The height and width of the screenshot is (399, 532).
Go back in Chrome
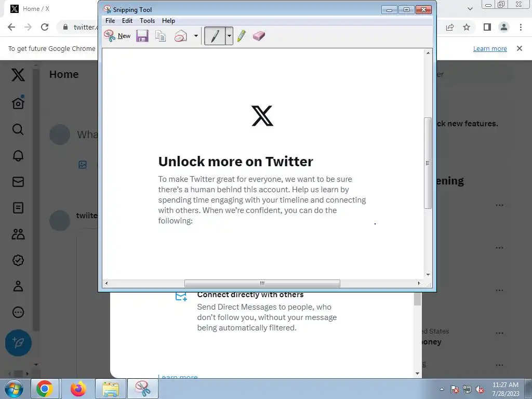[x=11, y=27]
